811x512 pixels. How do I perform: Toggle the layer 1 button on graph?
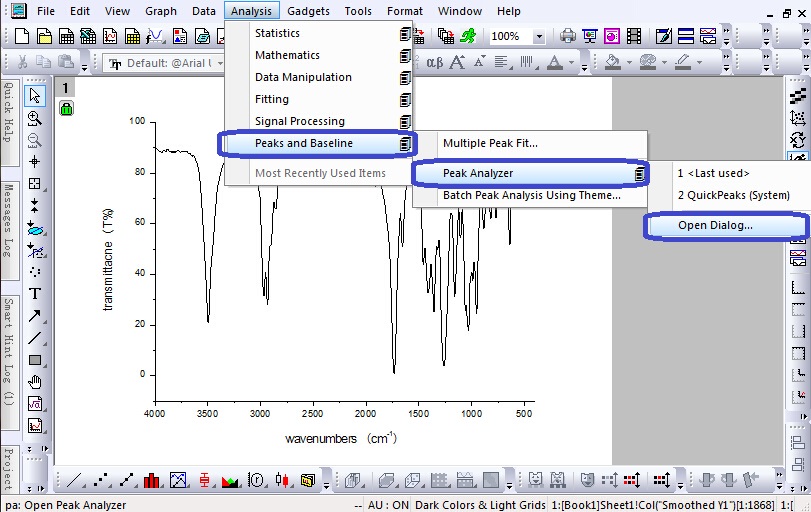66,89
